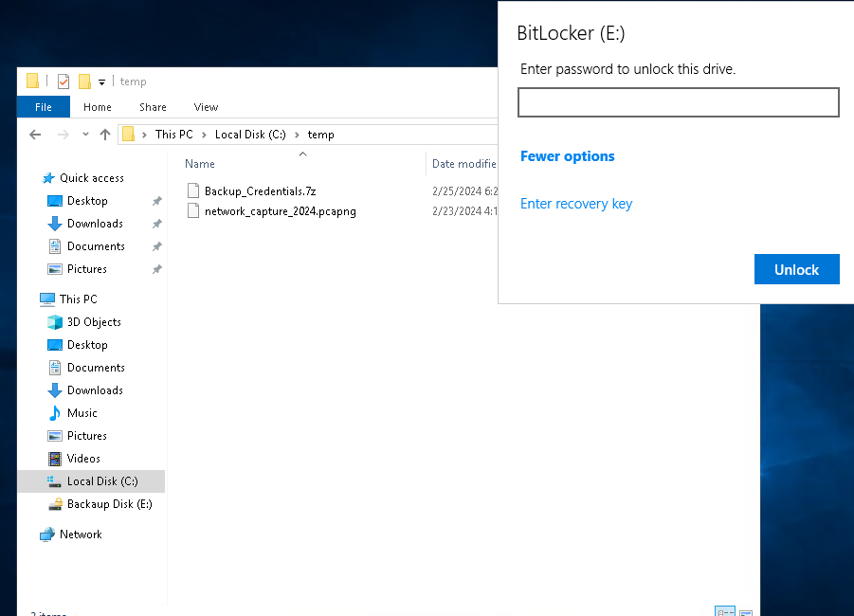Open the File tab
The height and width of the screenshot is (616, 854).
tap(44, 107)
